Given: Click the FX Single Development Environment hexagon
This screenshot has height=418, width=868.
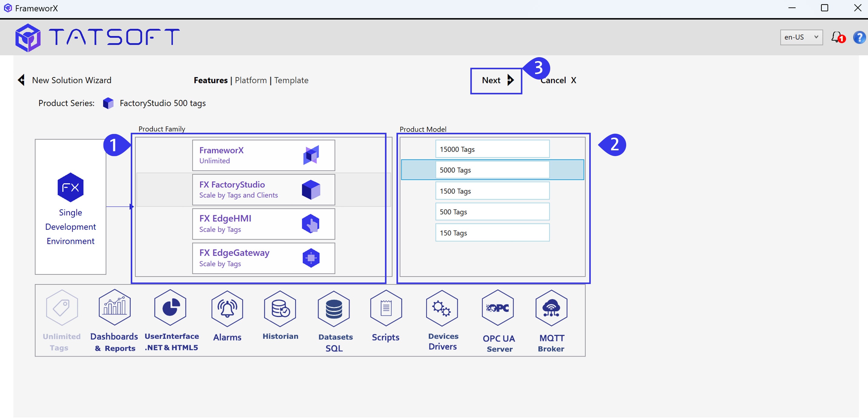Looking at the screenshot, I should [71, 187].
